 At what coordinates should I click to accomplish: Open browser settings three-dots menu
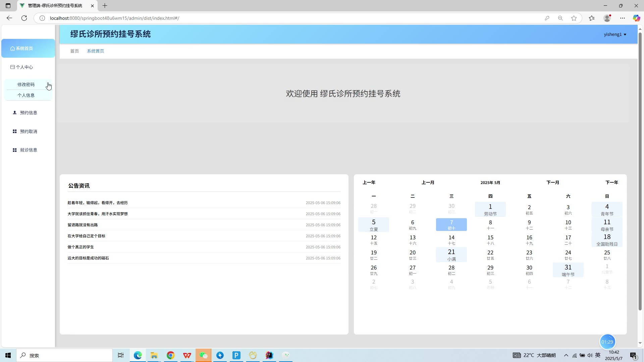(x=623, y=18)
